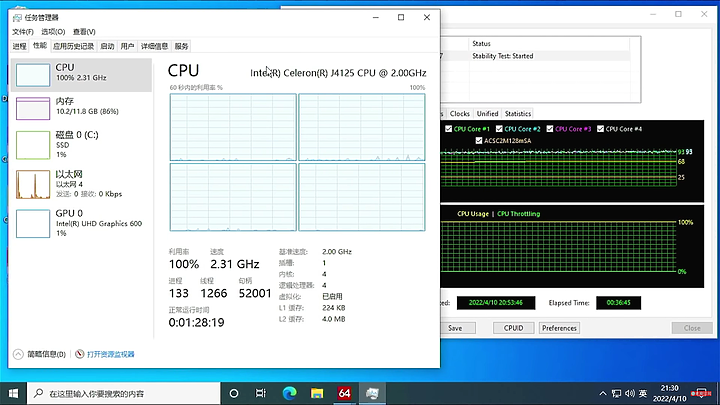Click the 英 input method indicator
Viewport: 720px width, 405px height.
coord(643,394)
